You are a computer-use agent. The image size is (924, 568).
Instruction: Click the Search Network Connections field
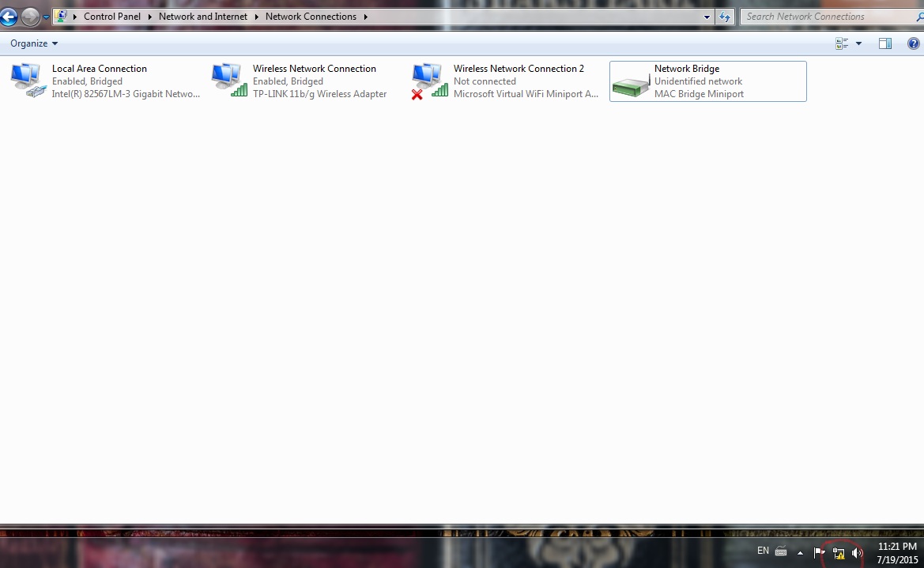(x=822, y=17)
